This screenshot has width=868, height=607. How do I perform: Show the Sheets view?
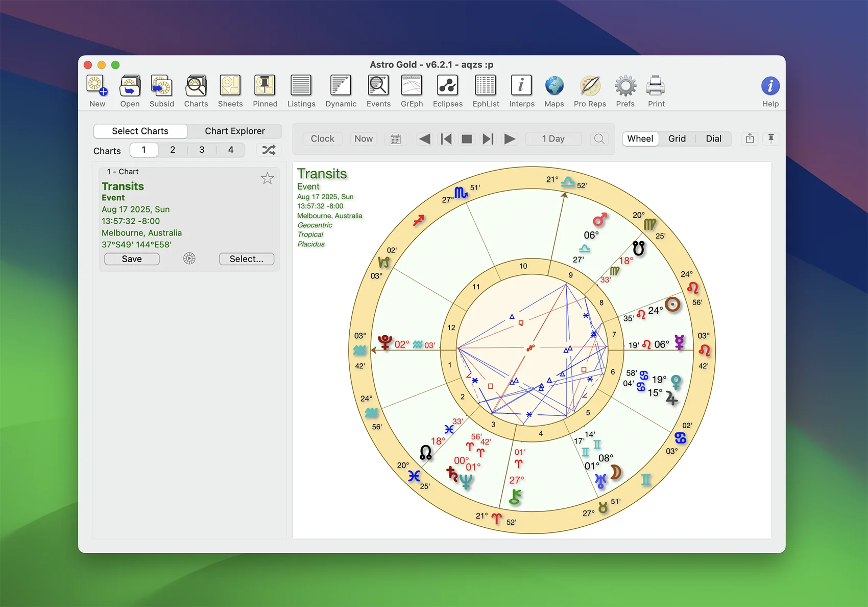(230, 91)
